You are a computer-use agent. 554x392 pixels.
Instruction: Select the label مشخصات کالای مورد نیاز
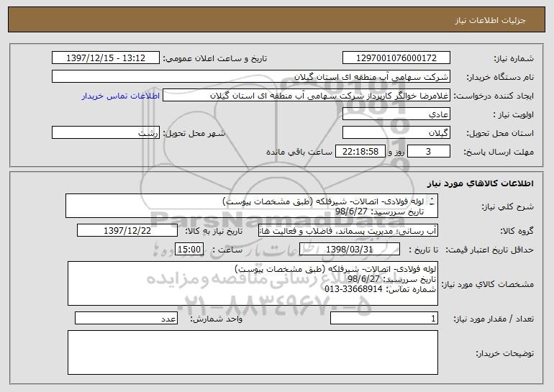(x=488, y=284)
